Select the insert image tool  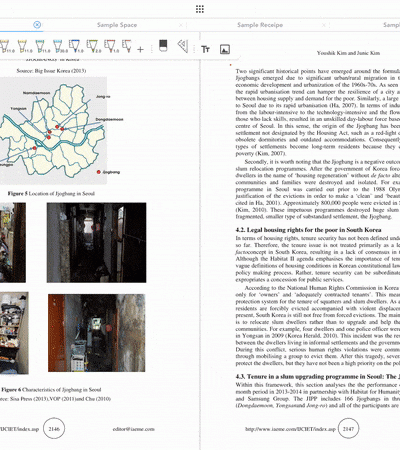[225, 49]
